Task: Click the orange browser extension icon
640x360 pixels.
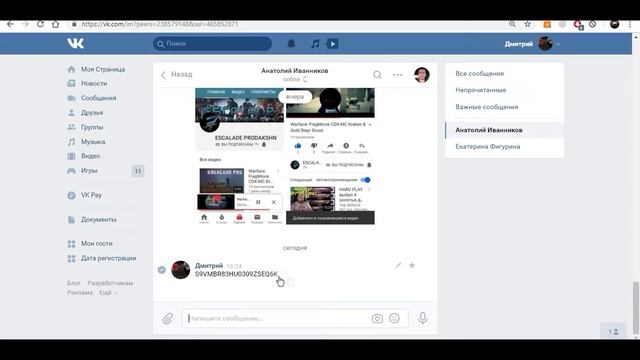Action: (547, 24)
